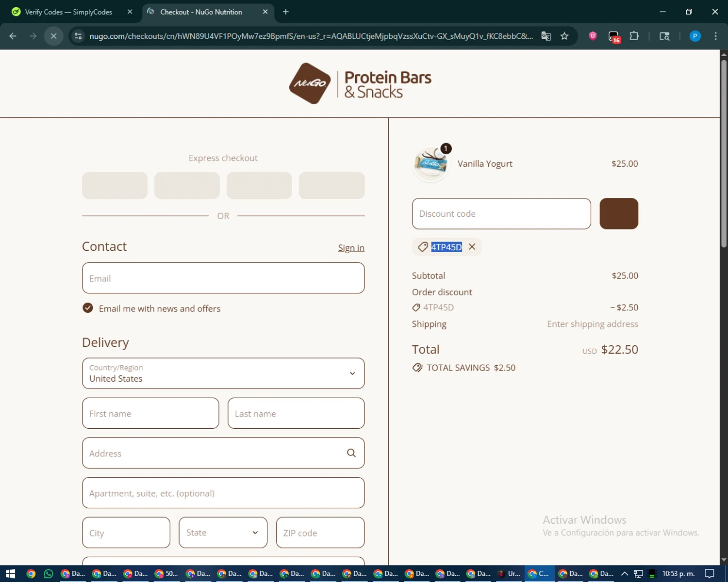Open the Extensions puzzle icon
This screenshot has width=728, height=582.
tap(634, 36)
